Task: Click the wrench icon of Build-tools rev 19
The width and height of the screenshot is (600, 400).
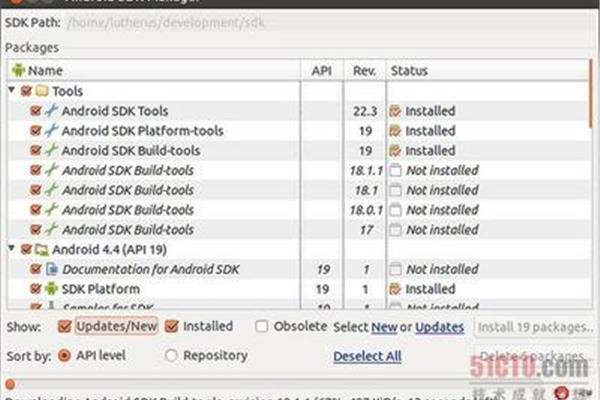Action: click(51, 150)
